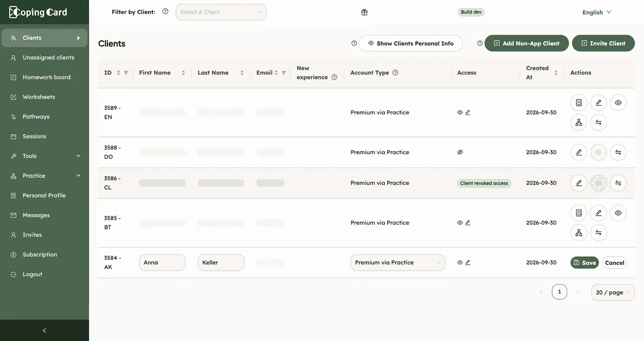Open the 20 / page size dropdown
Screen dimensions: 644x341
[x=613, y=293]
